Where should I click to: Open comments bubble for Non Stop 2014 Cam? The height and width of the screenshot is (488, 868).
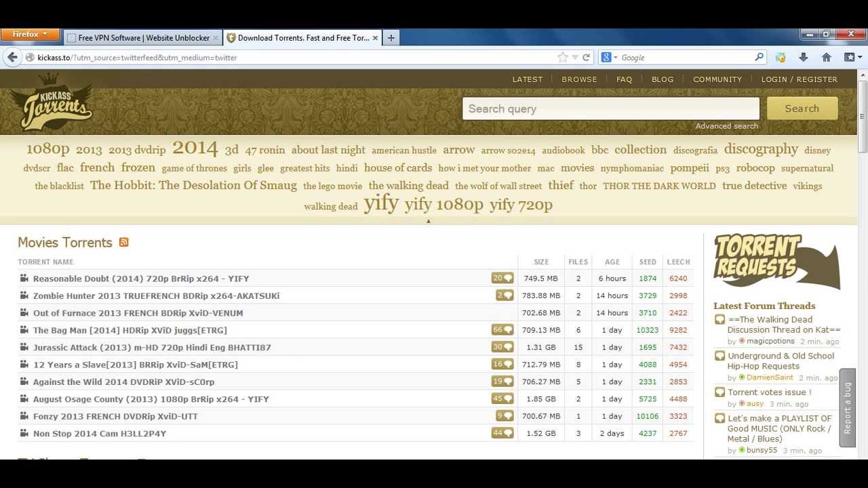[502, 433]
